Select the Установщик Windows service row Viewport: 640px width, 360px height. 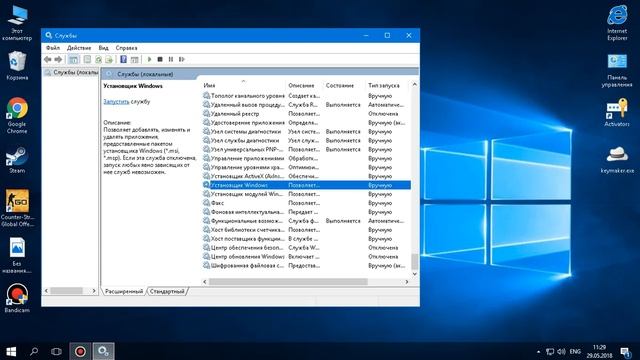pyautogui.click(x=306, y=185)
